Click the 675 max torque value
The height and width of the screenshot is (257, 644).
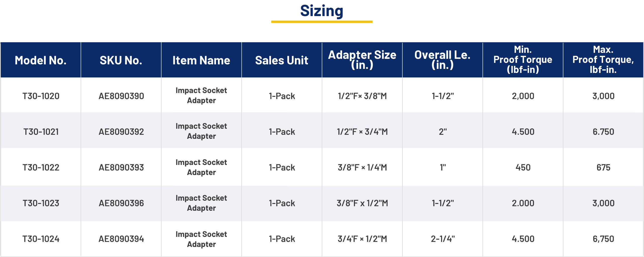pyautogui.click(x=603, y=167)
